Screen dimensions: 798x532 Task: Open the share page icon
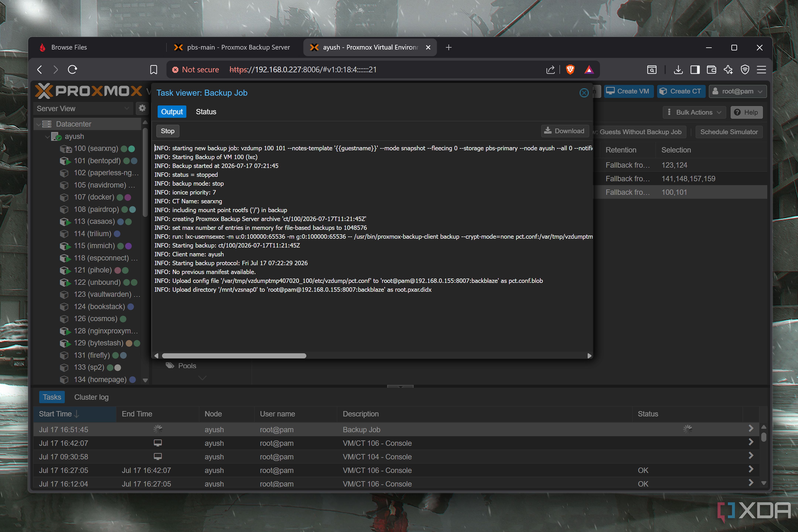tap(550, 70)
